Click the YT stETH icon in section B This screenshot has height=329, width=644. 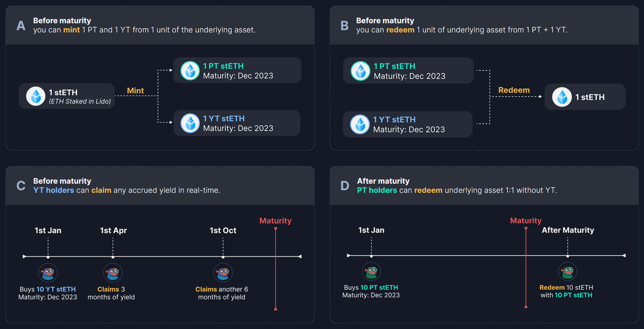coord(360,124)
